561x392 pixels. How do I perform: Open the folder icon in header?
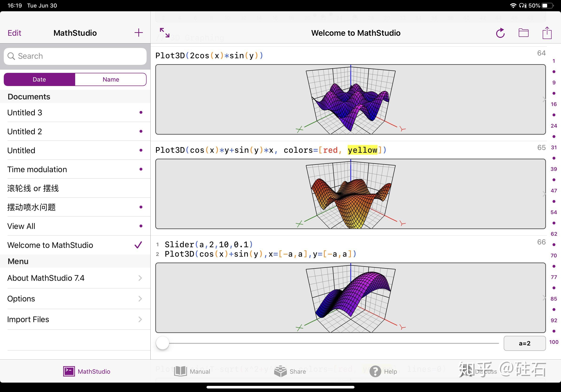tap(523, 33)
